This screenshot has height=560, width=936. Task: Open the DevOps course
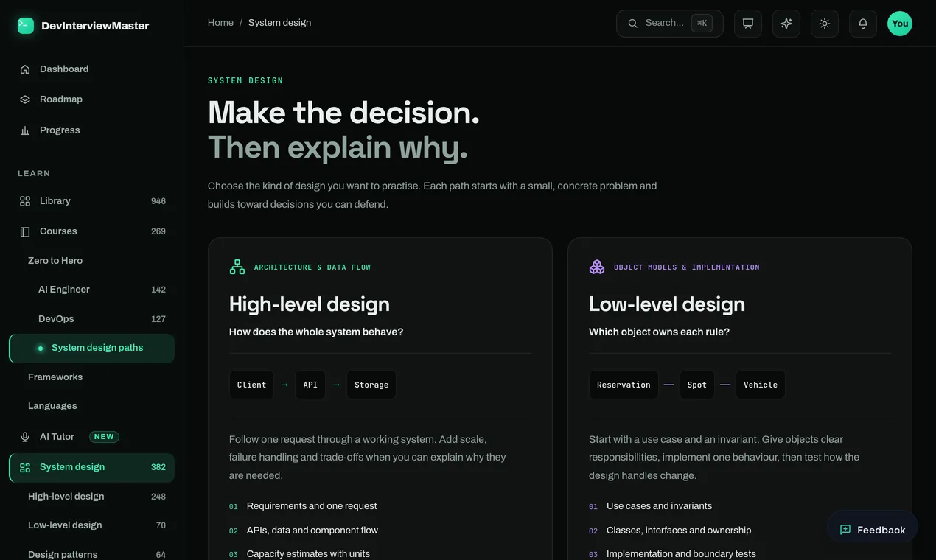tap(92, 319)
